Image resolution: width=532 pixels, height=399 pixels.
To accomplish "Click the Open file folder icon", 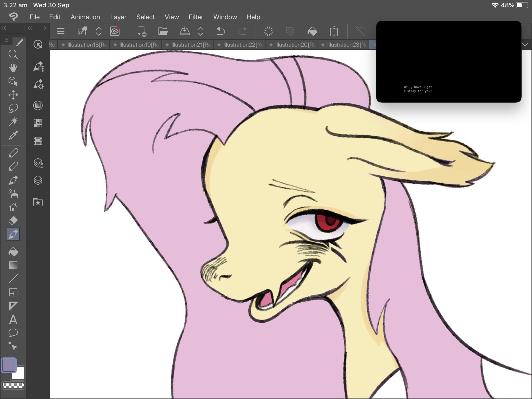I will tap(163, 31).
